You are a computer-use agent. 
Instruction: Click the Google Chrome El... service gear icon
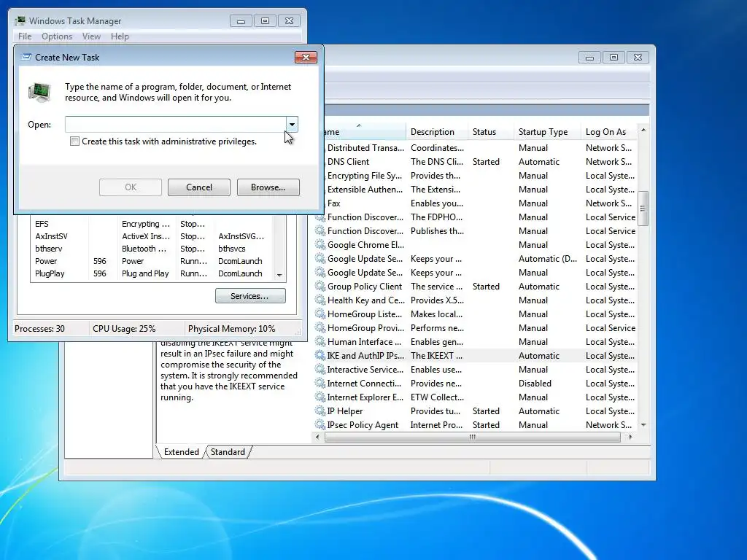pyautogui.click(x=320, y=245)
